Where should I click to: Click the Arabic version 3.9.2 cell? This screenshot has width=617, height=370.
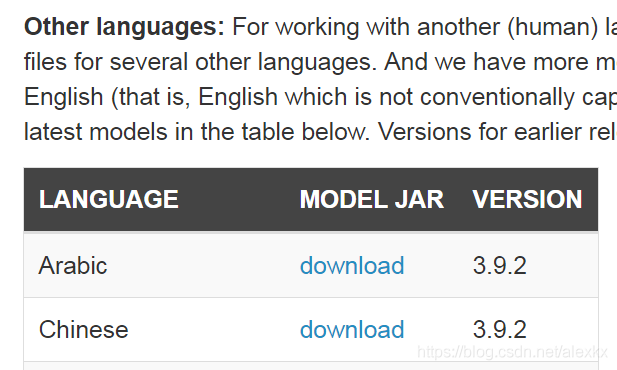click(x=499, y=265)
